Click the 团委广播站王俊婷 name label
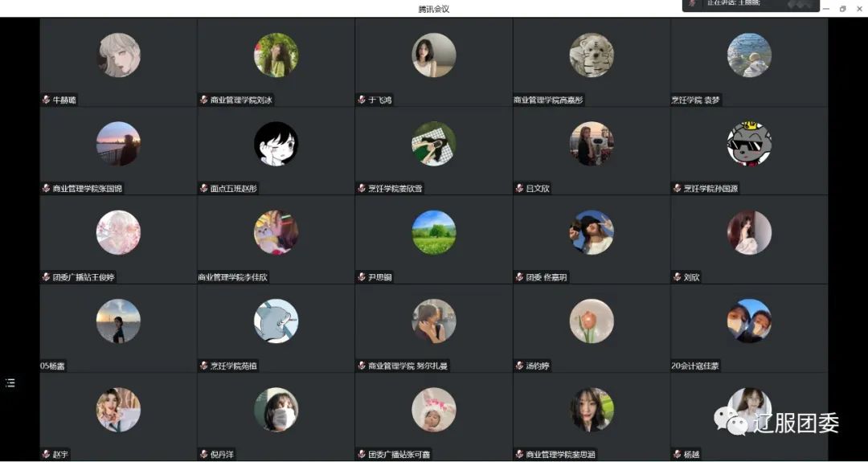 click(84, 277)
